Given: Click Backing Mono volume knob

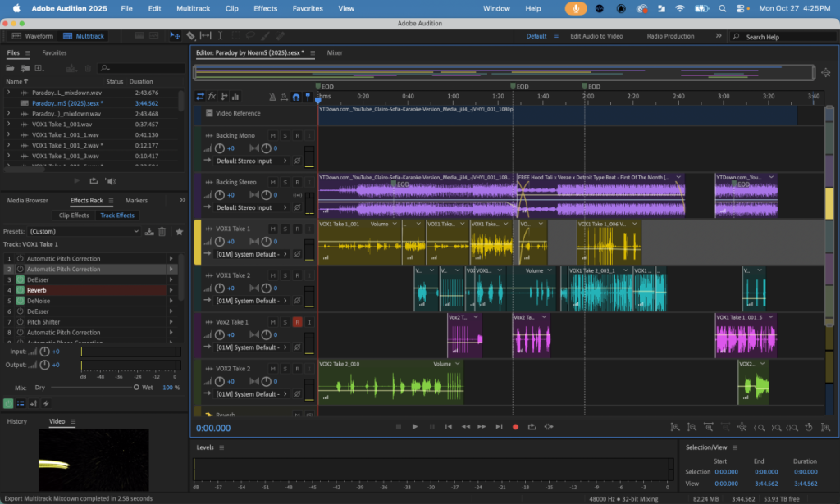Looking at the screenshot, I should pyautogui.click(x=220, y=148).
